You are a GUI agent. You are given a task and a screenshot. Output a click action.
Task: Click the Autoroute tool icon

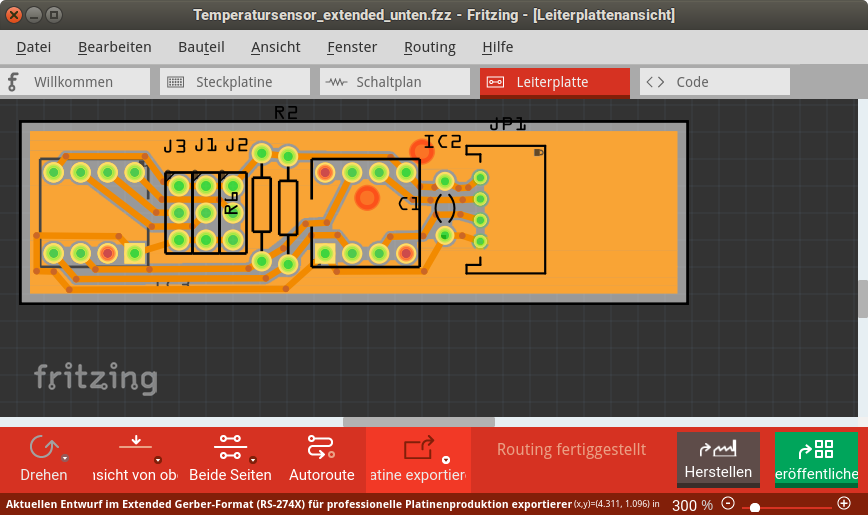coord(321,448)
